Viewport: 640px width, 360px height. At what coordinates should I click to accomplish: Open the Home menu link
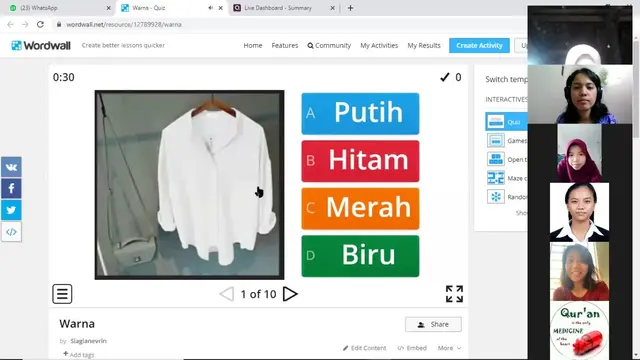(253, 45)
